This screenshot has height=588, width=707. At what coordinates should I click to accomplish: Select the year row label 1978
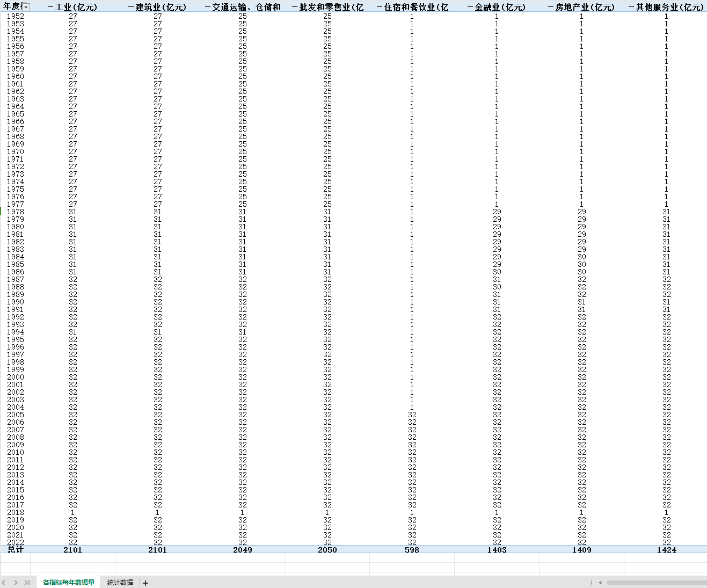(16, 212)
